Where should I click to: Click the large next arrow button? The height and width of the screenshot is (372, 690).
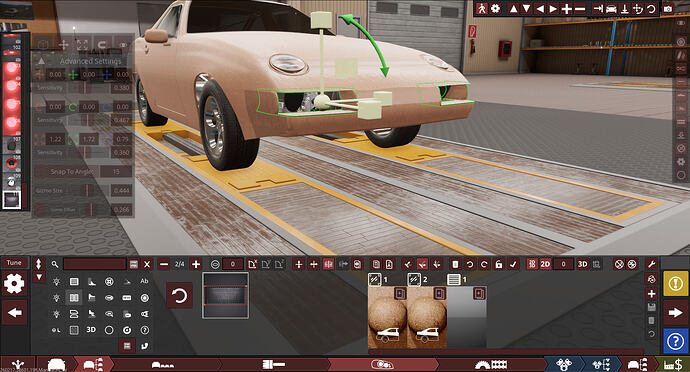point(675,313)
